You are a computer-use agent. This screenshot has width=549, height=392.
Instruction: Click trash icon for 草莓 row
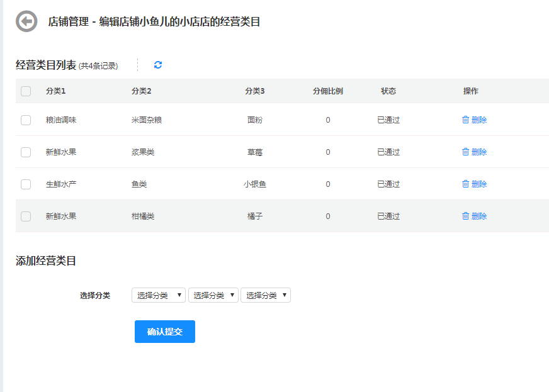tap(466, 152)
